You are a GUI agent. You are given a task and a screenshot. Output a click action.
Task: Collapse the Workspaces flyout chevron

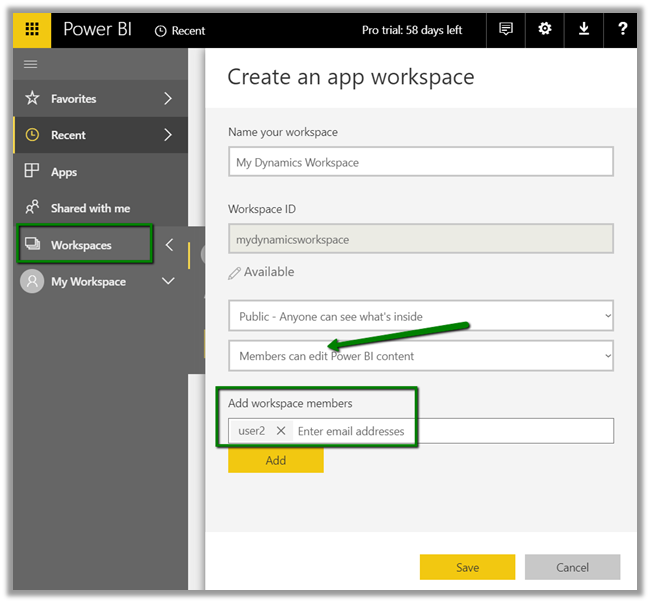[x=169, y=245]
